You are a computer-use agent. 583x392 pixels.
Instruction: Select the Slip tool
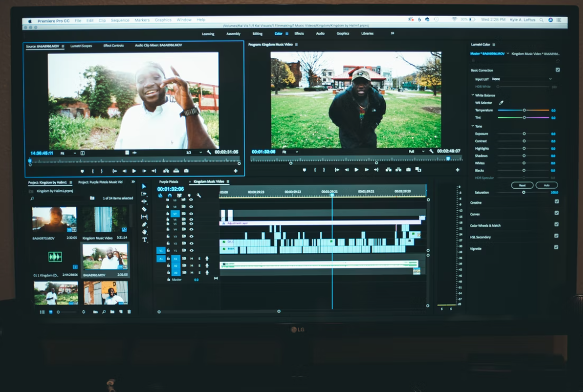point(144,217)
